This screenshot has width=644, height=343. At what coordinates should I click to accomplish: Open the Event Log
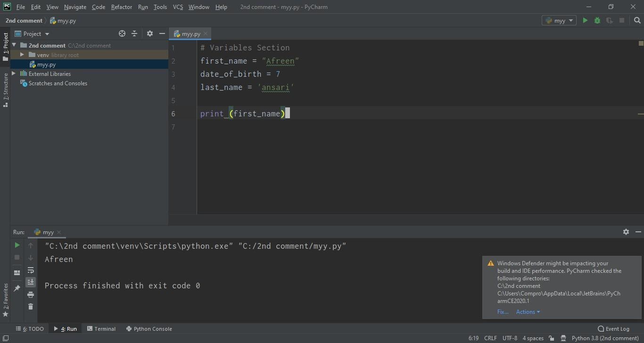pos(613,329)
